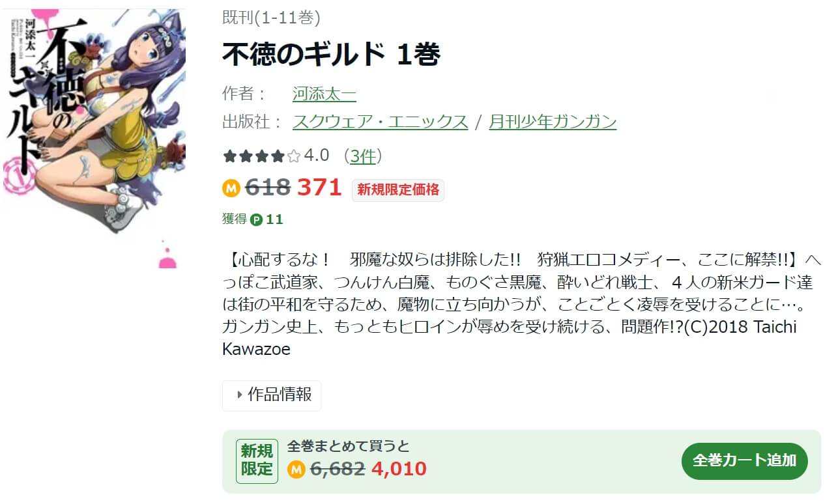Click the green P point icon

(x=257, y=219)
